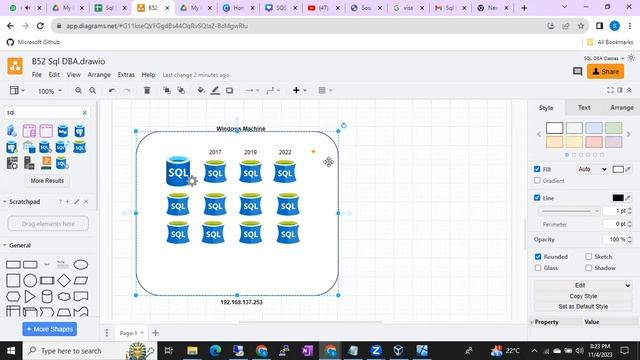The height and width of the screenshot is (360, 640).
Task: Enable the Shadow checkbox
Action: click(589, 268)
